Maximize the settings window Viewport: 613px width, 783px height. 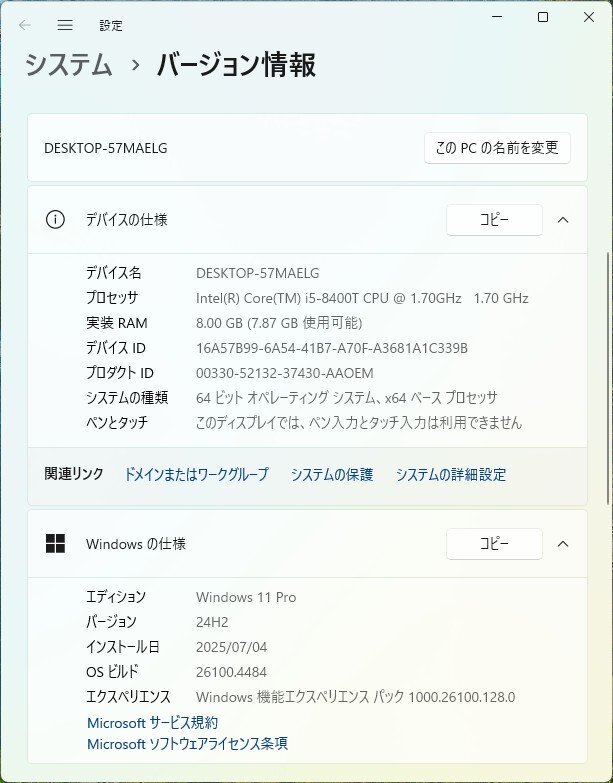[543, 17]
